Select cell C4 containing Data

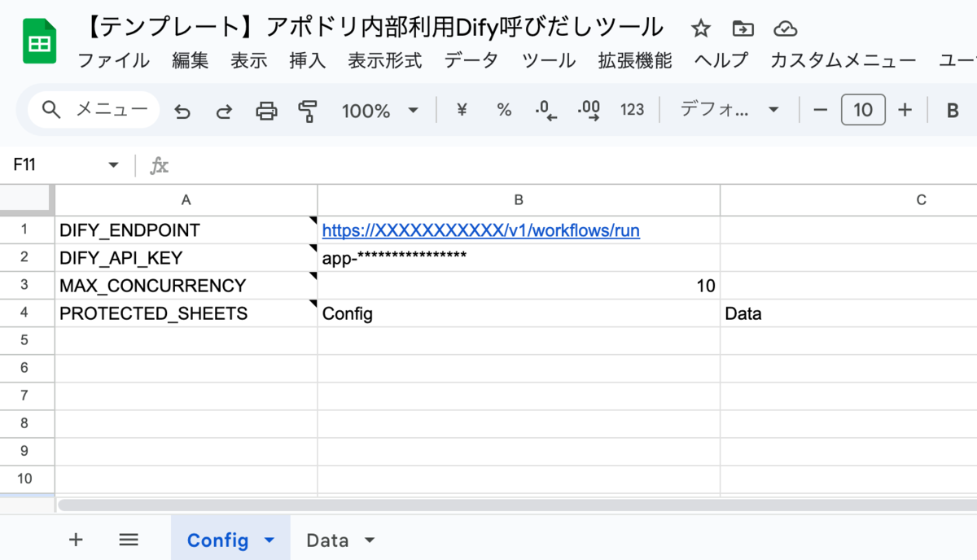point(848,313)
